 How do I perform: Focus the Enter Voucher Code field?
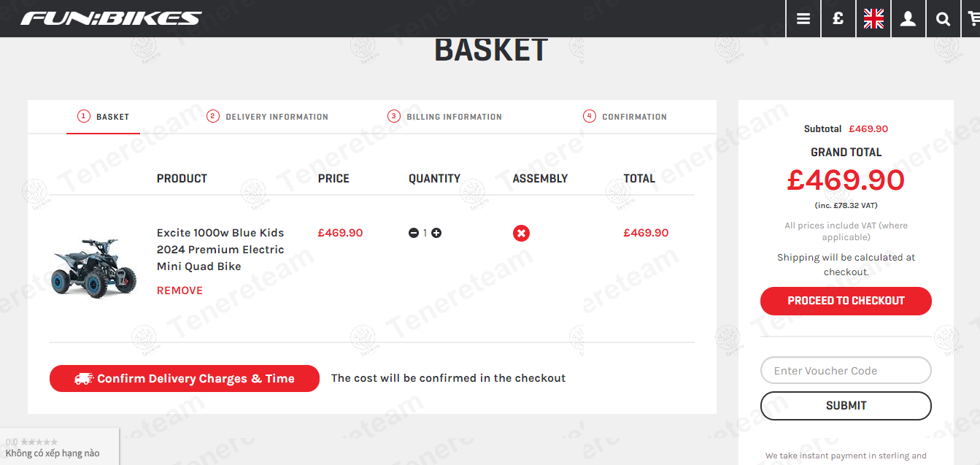click(x=846, y=371)
